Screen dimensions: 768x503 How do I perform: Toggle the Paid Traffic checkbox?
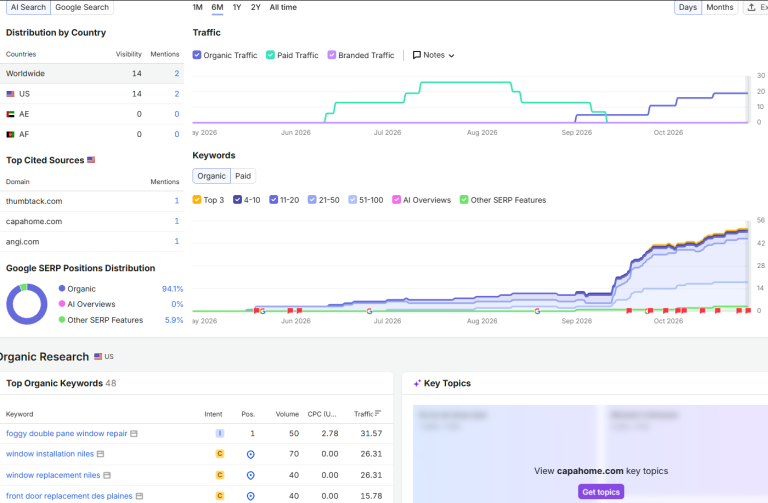point(270,55)
